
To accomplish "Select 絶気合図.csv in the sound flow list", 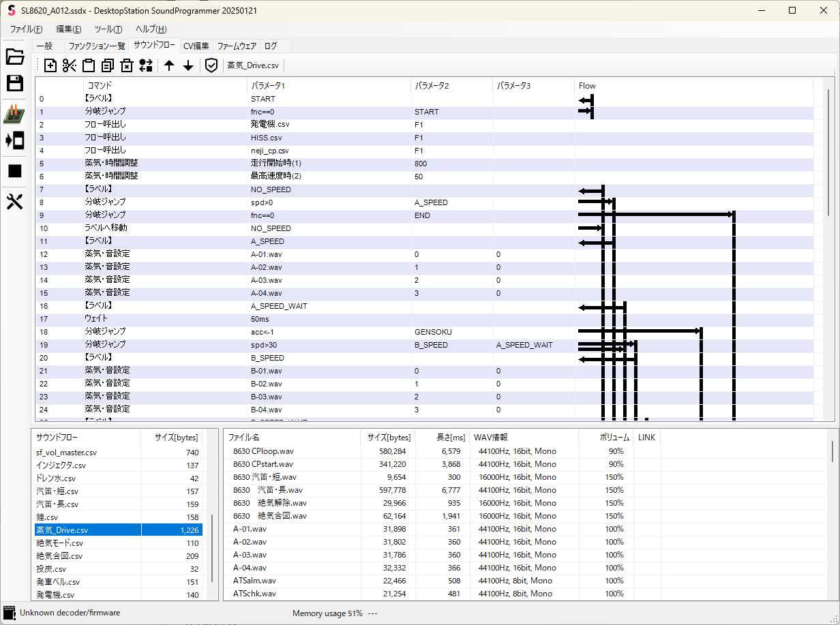I will tap(60, 556).
